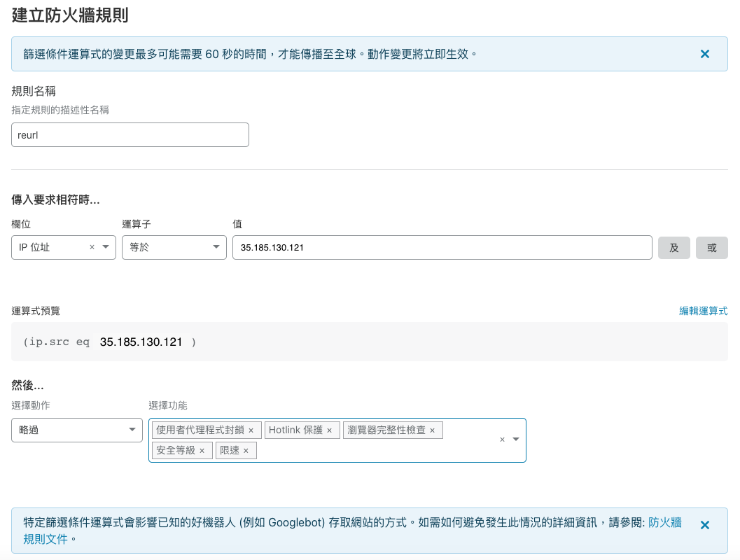This screenshot has width=740, height=560.
Task: Dismiss the top blue info banner
Action: [705, 54]
